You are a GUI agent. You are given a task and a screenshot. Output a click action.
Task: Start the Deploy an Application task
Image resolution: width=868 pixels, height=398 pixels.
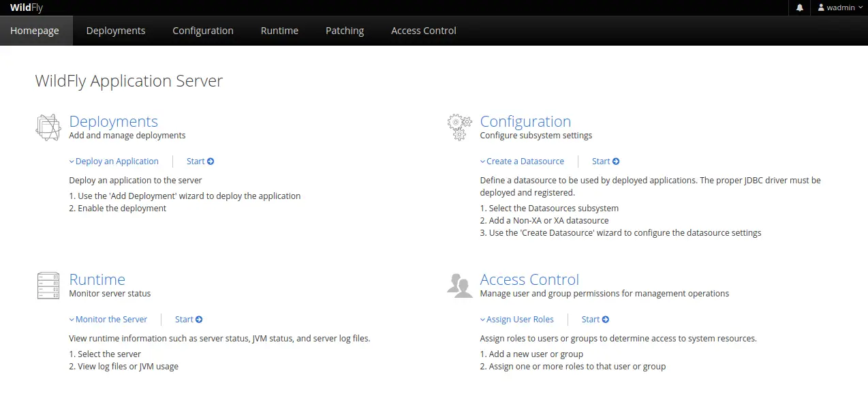pyautogui.click(x=200, y=162)
